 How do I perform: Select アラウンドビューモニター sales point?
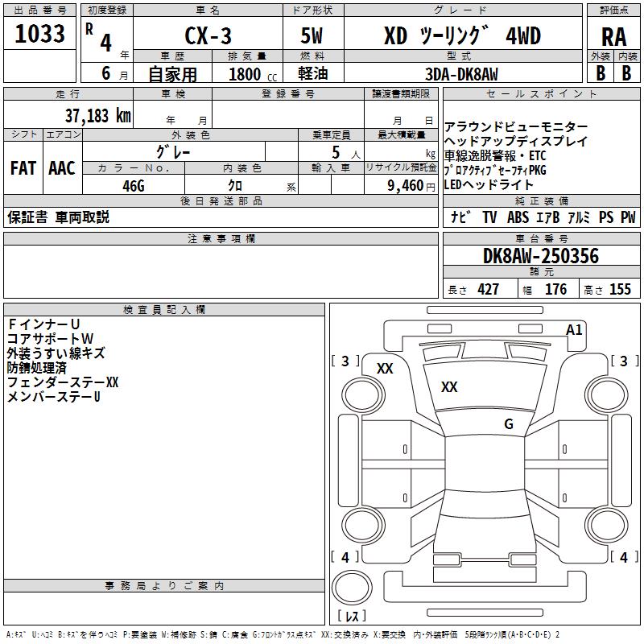(516, 126)
